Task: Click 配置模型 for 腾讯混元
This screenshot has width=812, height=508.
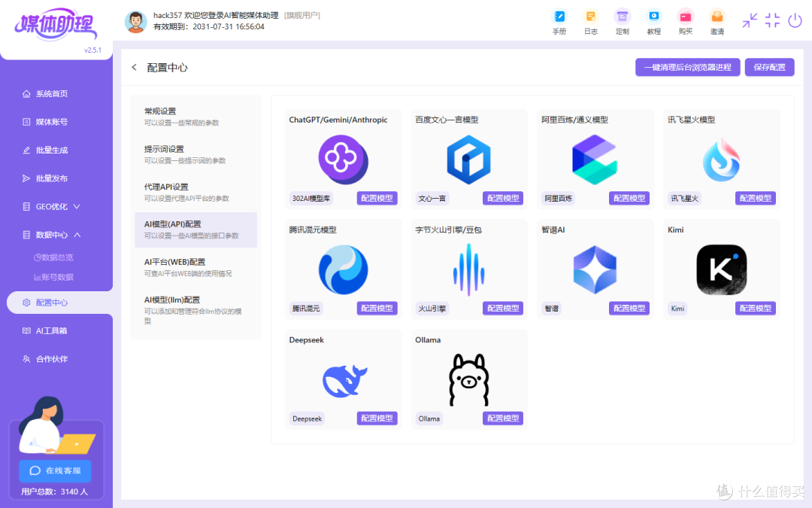Action: pyautogui.click(x=377, y=308)
